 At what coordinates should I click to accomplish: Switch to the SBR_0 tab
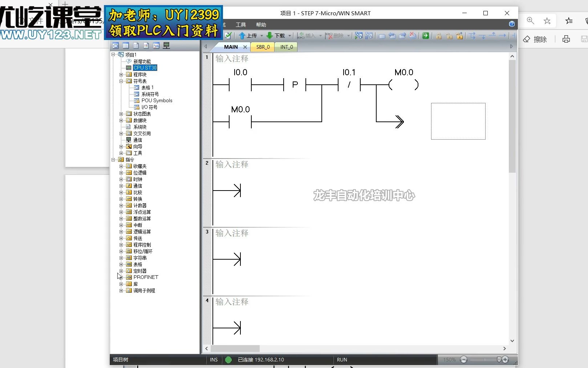point(263,47)
